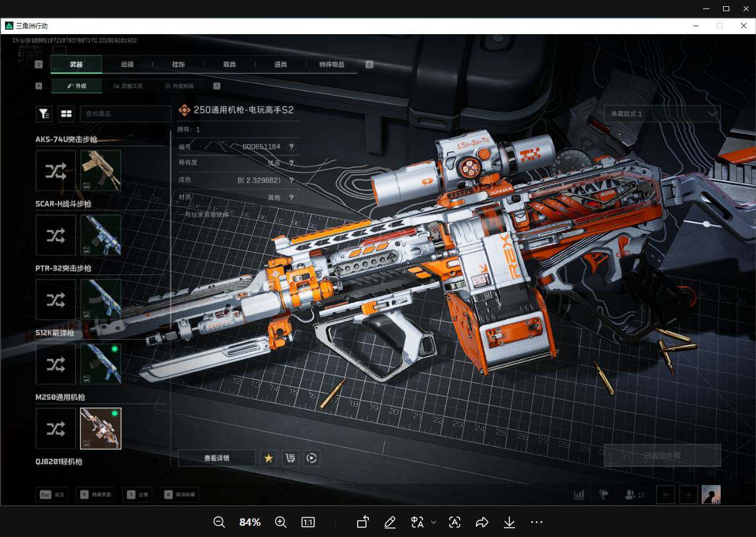Image resolution: width=756 pixels, height=537 pixels.
Task: Click the S 出售 button
Action: (x=137, y=495)
